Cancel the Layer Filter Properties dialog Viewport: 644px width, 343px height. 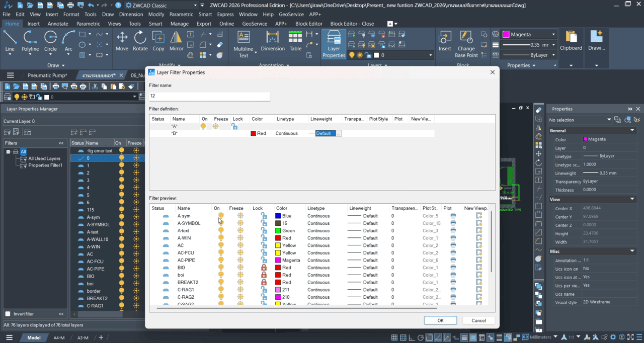[x=478, y=320]
